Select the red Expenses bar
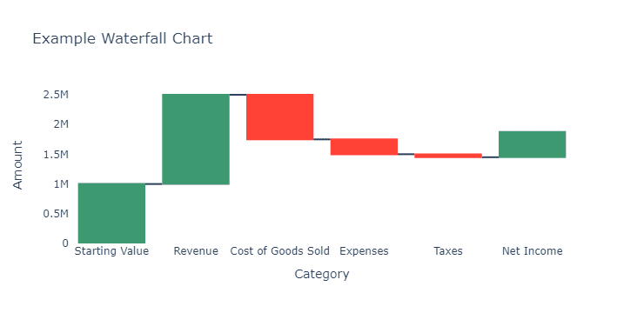 (x=364, y=147)
